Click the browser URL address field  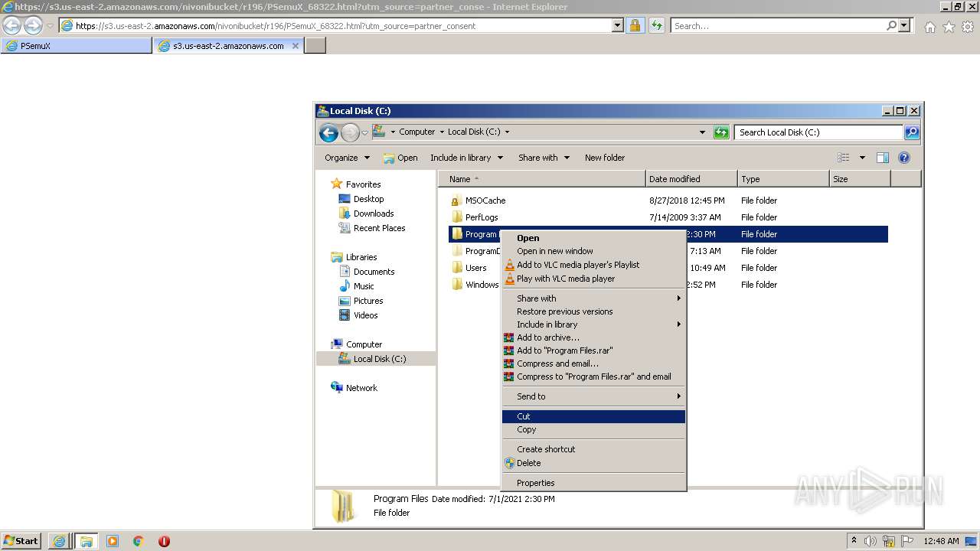(x=343, y=25)
